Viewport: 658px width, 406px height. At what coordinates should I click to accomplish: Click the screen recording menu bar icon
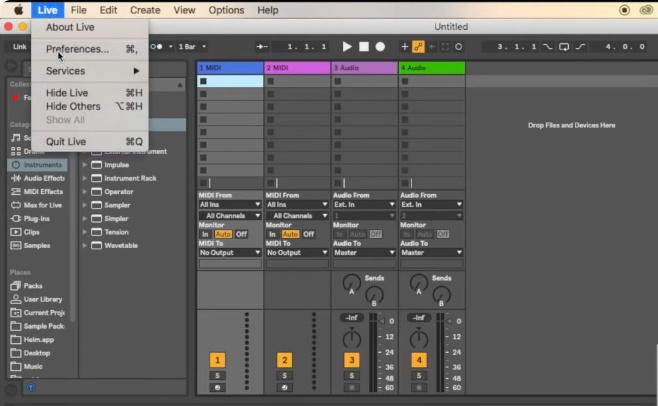pos(624,10)
